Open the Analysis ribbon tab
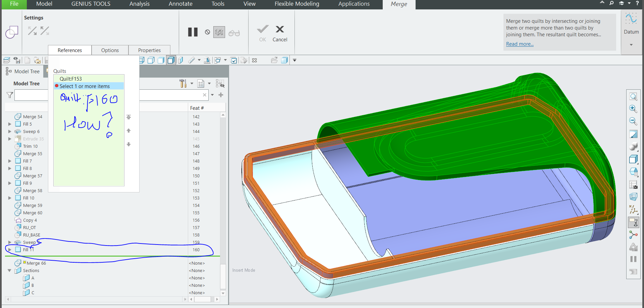 (140, 4)
